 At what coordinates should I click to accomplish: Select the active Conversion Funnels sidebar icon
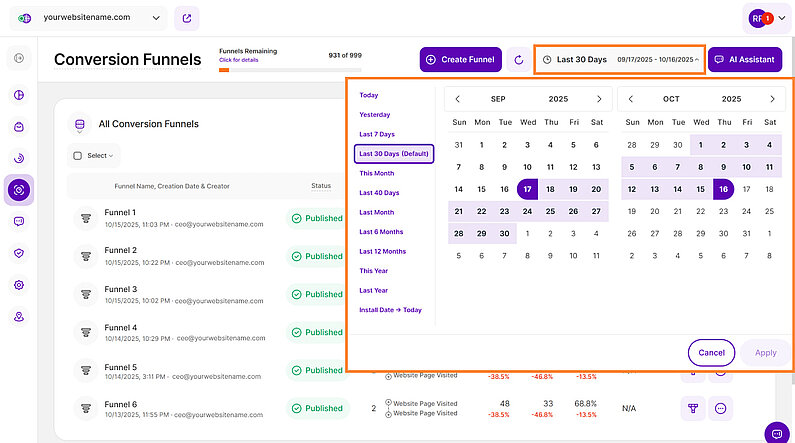click(19, 189)
